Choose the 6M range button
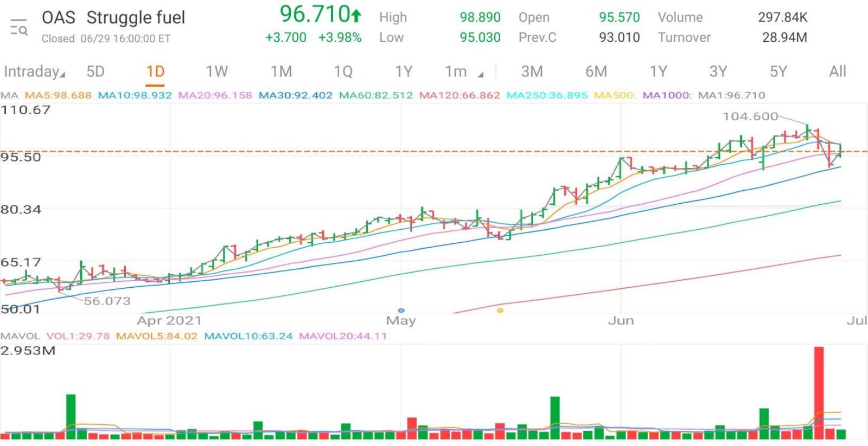The image size is (868, 446). [596, 72]
